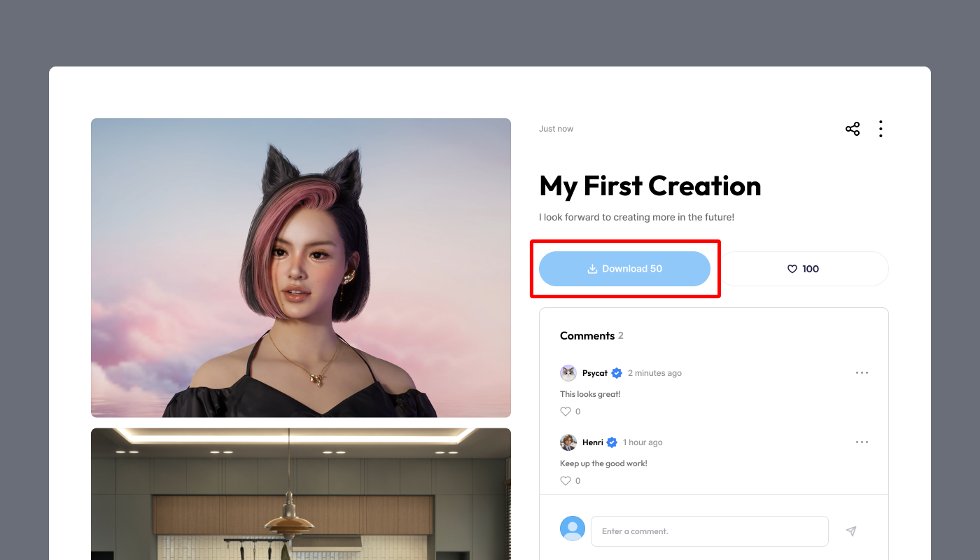Like the post with the heart 100 button
980x560 pixels.
point(804,269)
